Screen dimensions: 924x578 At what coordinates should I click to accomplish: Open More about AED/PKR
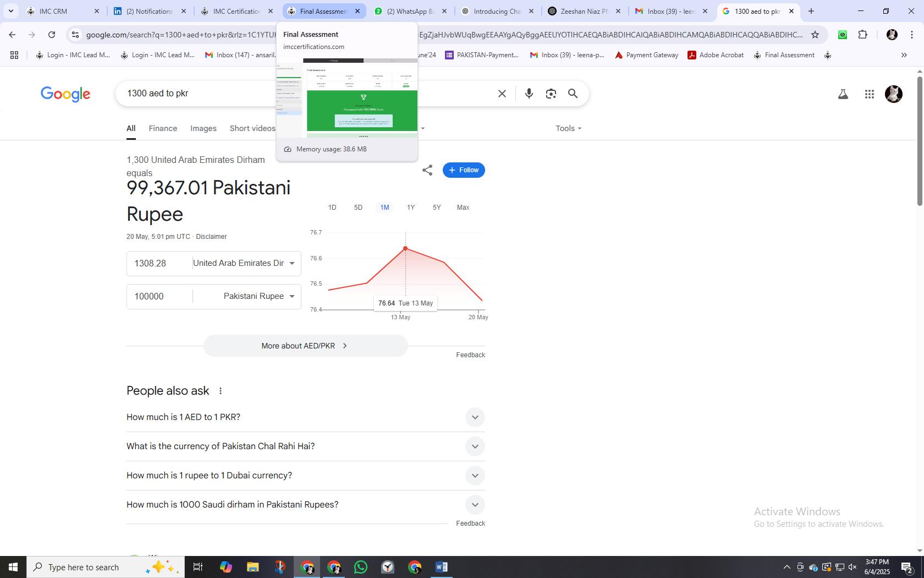(x=306, y=346)
